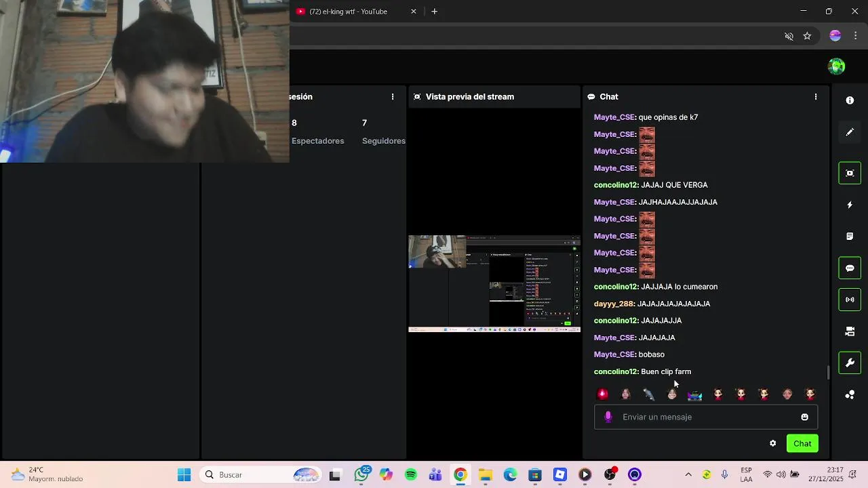Image resolution: width=868 pixels, height=488 pixels.
Task: Click the green Chat send button
Action: (x=802, y=443)
